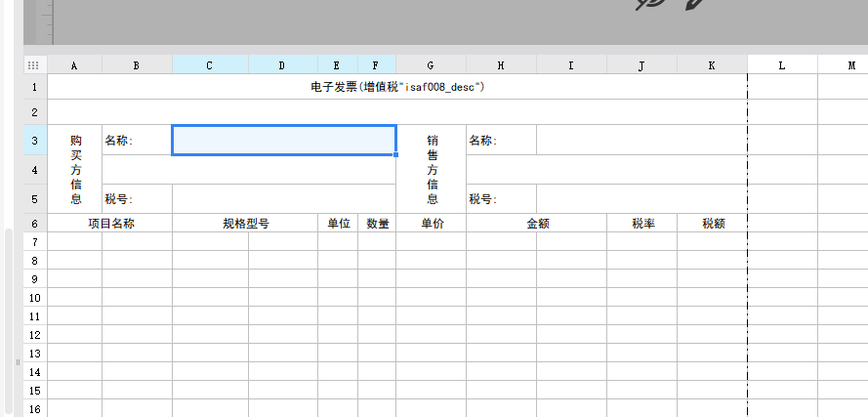Select row 1 header
The image size is (868, 417).
(35, 87)
